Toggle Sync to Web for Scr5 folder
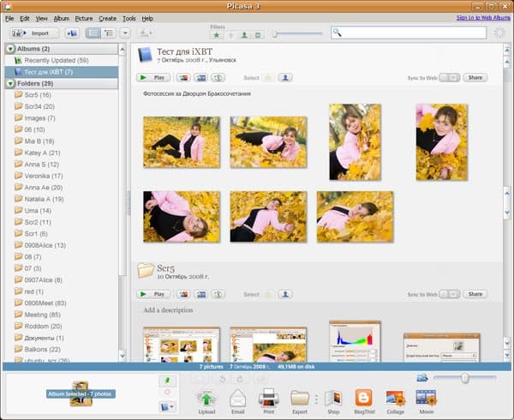514x420 pixels. pos(450,294)
